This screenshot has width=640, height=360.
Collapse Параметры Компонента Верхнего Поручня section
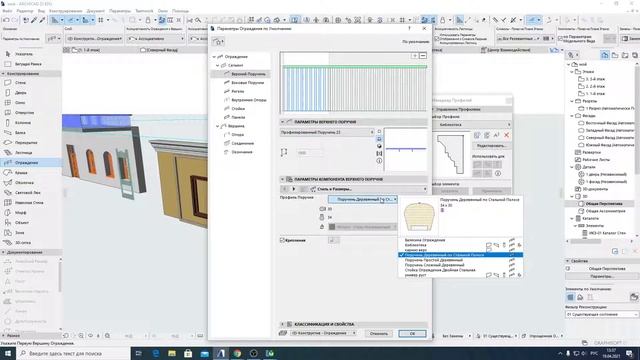coord(282,179)
